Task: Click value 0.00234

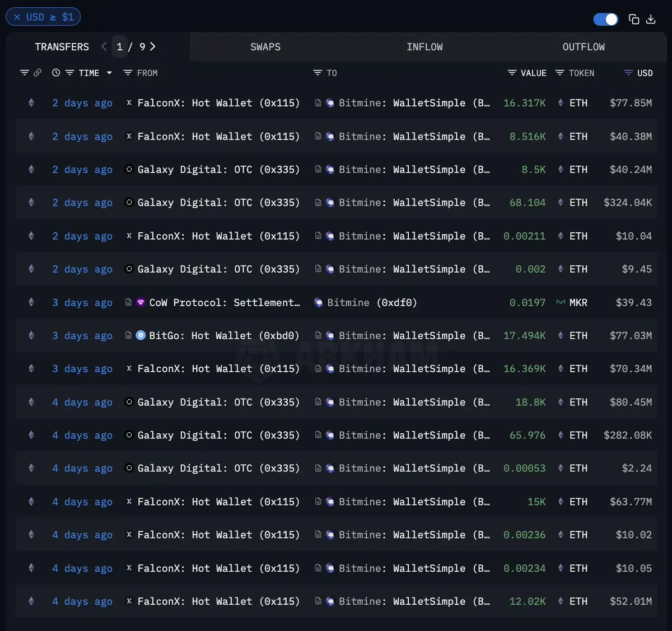Action: 524,568
